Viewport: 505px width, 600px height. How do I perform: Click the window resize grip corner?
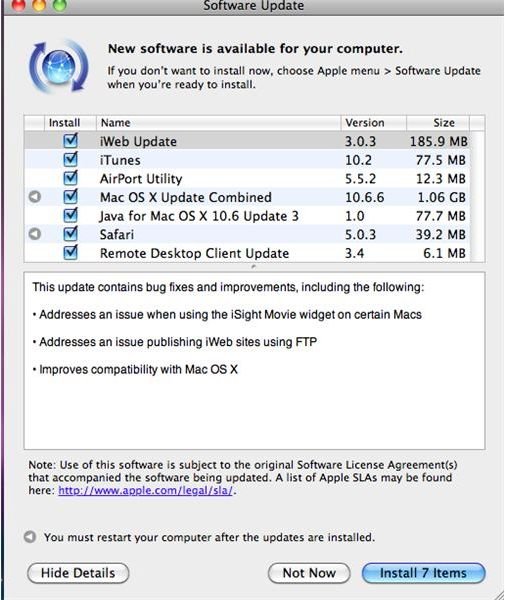[496, 592]
